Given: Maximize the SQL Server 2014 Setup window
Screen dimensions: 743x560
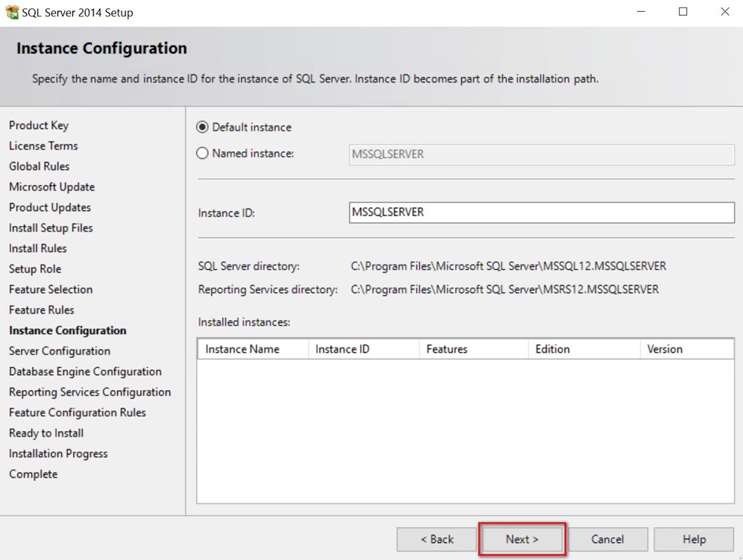Looking at the screenshot, I should (x=683, y=12).
